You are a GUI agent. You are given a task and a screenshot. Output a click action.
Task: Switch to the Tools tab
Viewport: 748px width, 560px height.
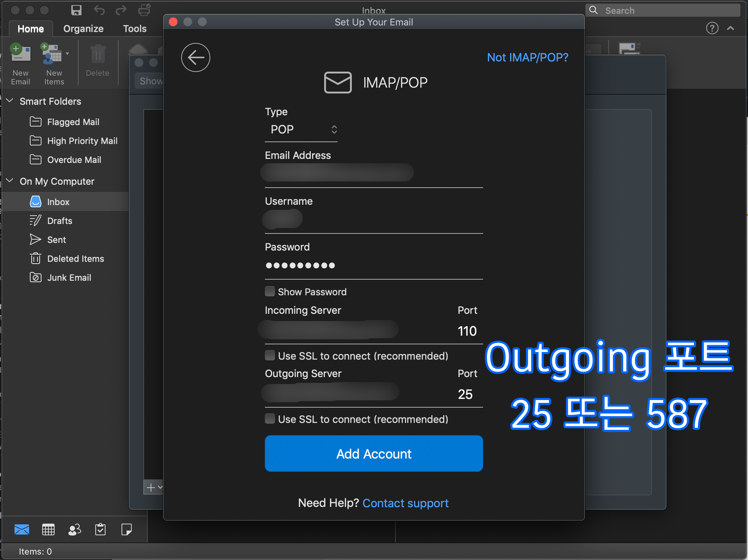(135, 29)
